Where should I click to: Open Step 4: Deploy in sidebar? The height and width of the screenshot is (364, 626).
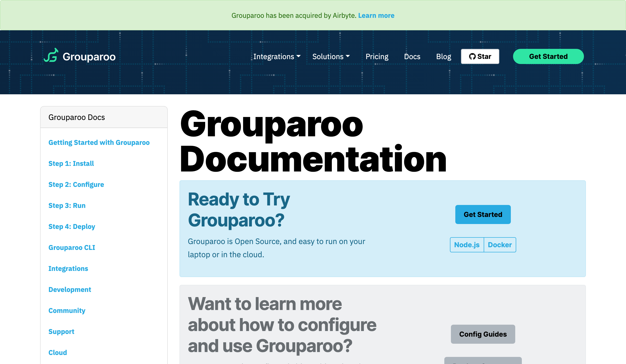72,226
